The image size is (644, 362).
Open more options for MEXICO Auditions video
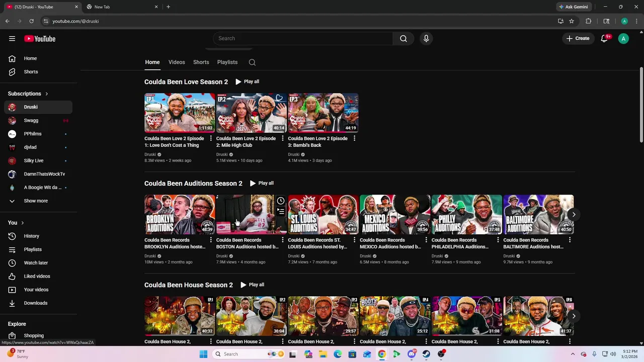(426, 240)
